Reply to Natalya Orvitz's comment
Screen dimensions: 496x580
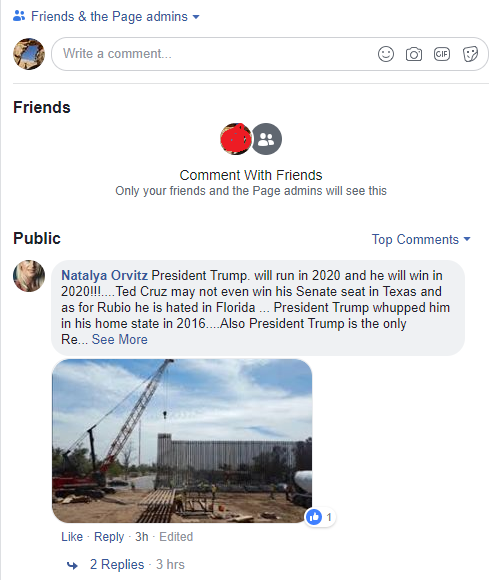[x=109, y=537]
